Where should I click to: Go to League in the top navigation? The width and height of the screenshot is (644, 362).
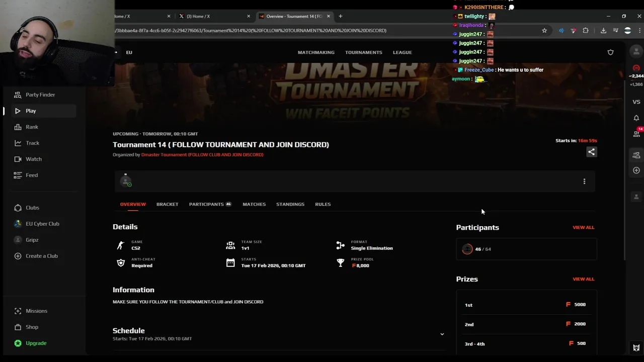[402, 52]
